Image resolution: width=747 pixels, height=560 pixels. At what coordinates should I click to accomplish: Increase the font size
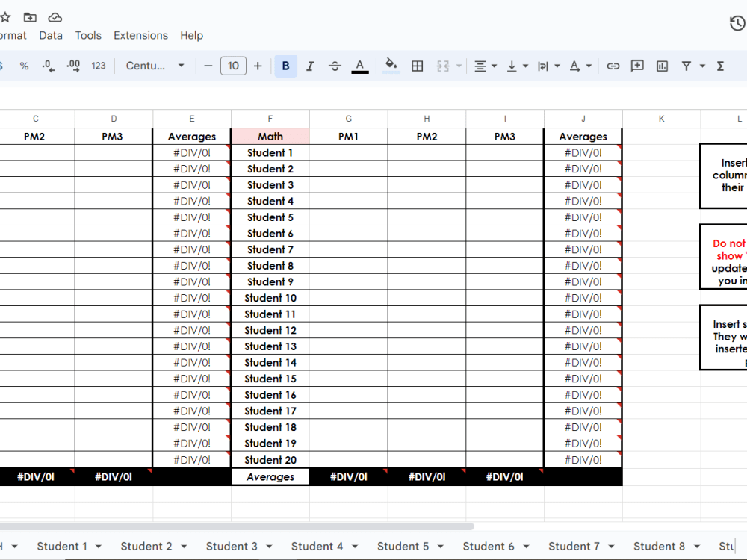258,66
